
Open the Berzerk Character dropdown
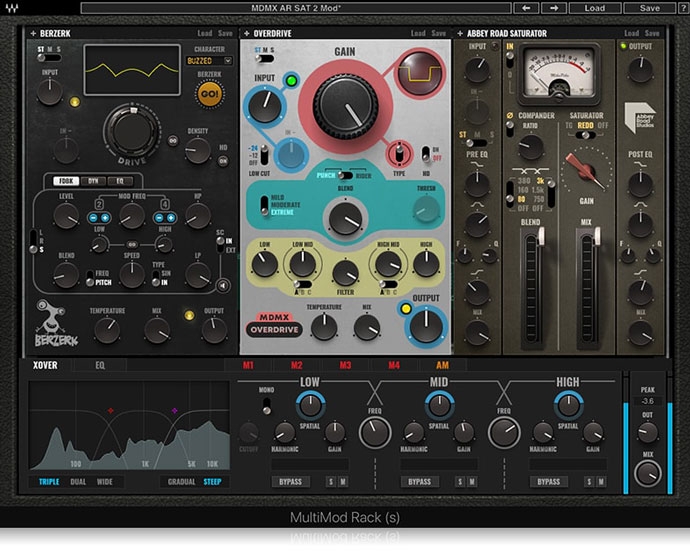click(x=209, y=61)
